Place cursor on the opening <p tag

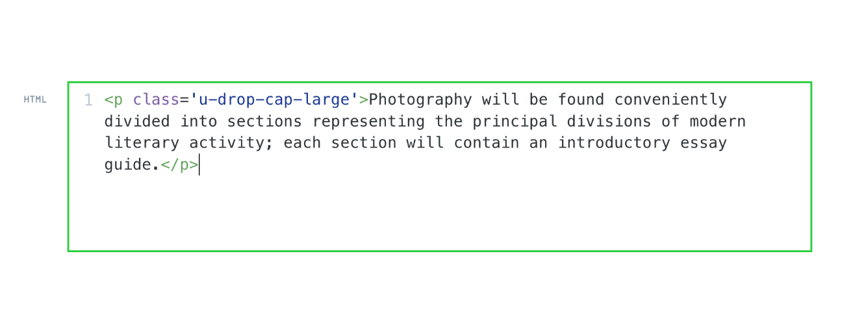click(114, 100)
